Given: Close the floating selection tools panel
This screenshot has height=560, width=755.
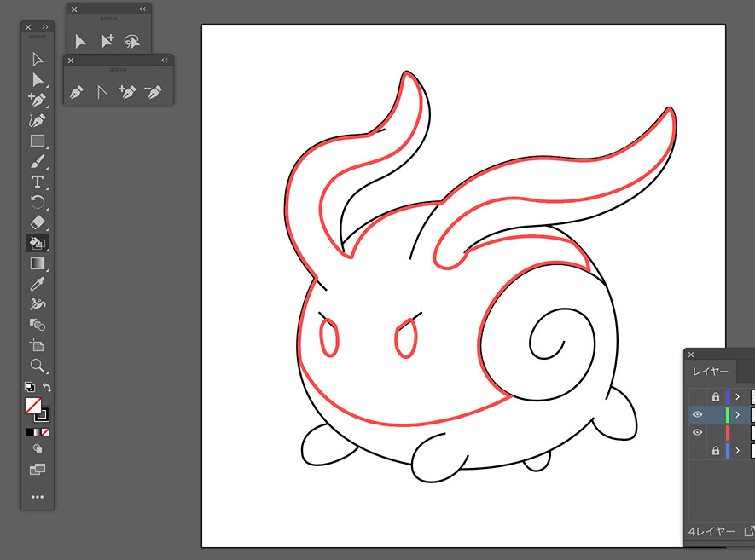Looking at the screenshot, I should (74, 9).
